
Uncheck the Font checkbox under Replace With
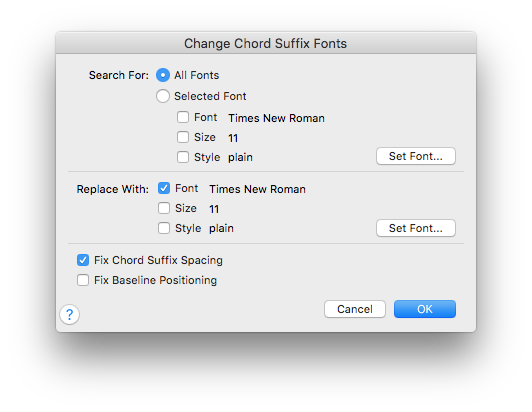164,188
